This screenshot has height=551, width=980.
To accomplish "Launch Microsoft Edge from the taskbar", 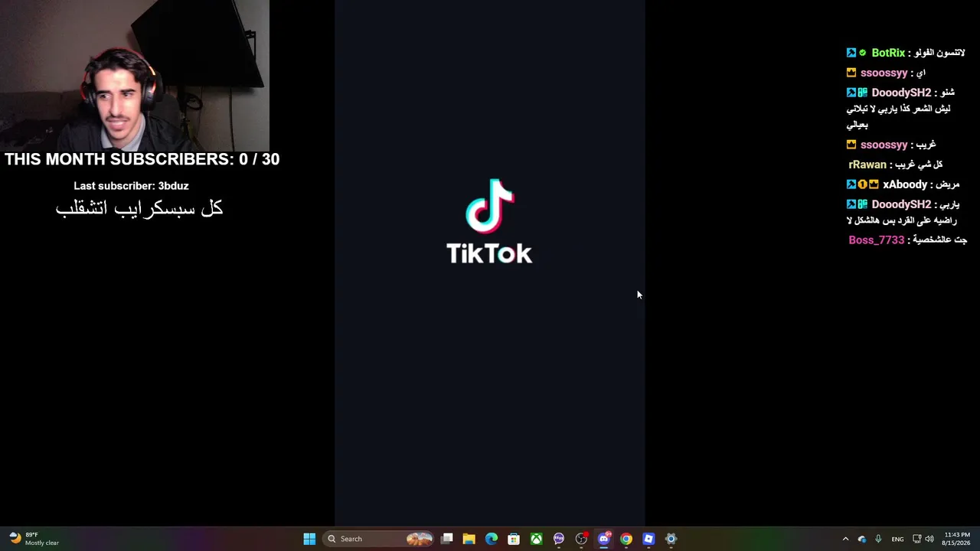I will point(492,539).
